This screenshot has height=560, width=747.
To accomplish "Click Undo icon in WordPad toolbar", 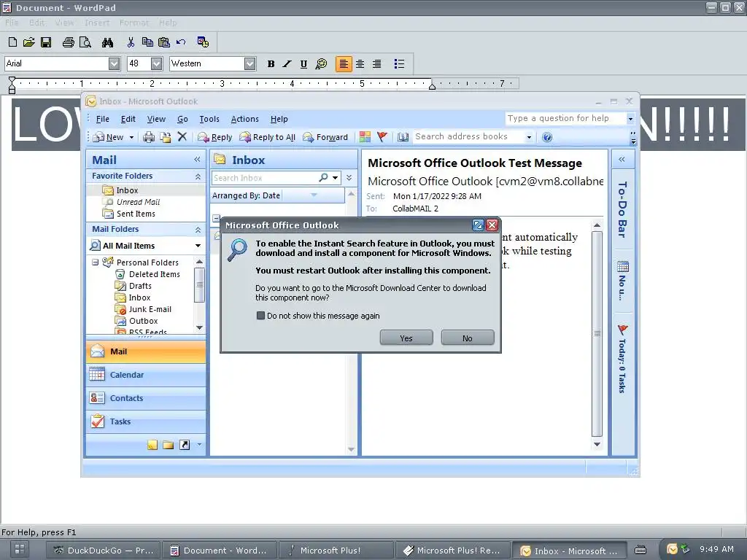I will 181,42.
